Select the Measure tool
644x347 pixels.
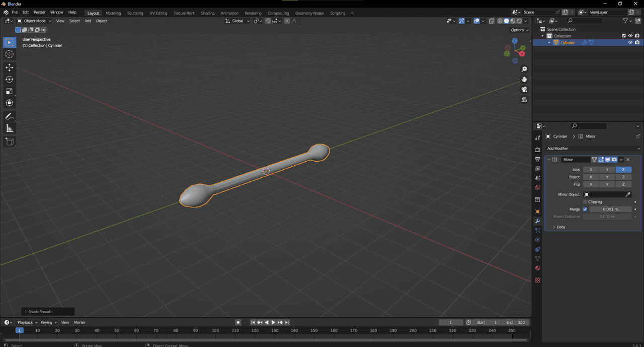point(9,128)
